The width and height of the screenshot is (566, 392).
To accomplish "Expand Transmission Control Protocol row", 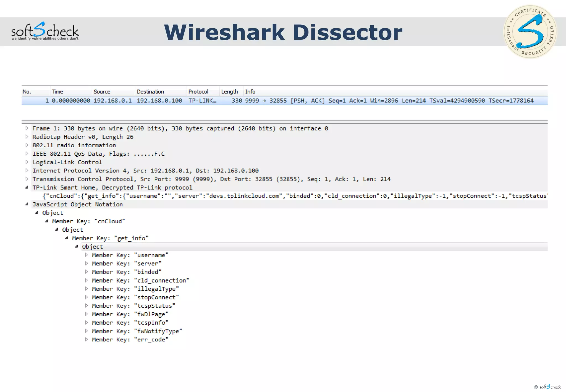I will click(x=27, y=179).
